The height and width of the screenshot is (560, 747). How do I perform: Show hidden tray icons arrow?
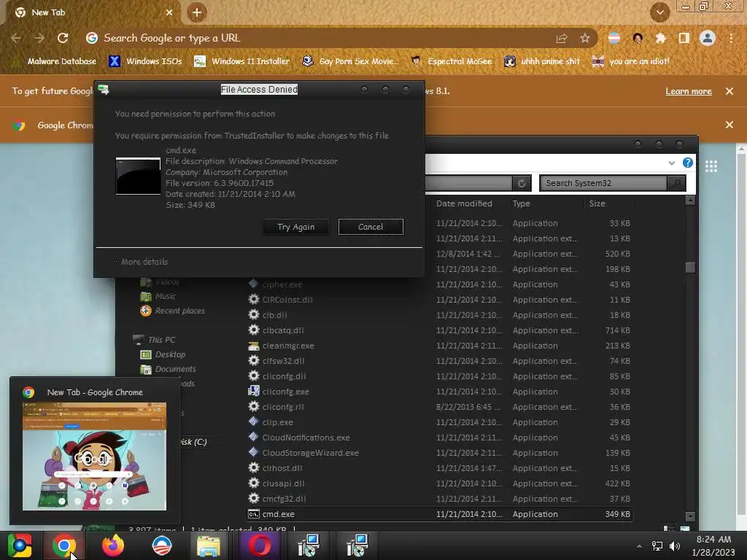639,546
